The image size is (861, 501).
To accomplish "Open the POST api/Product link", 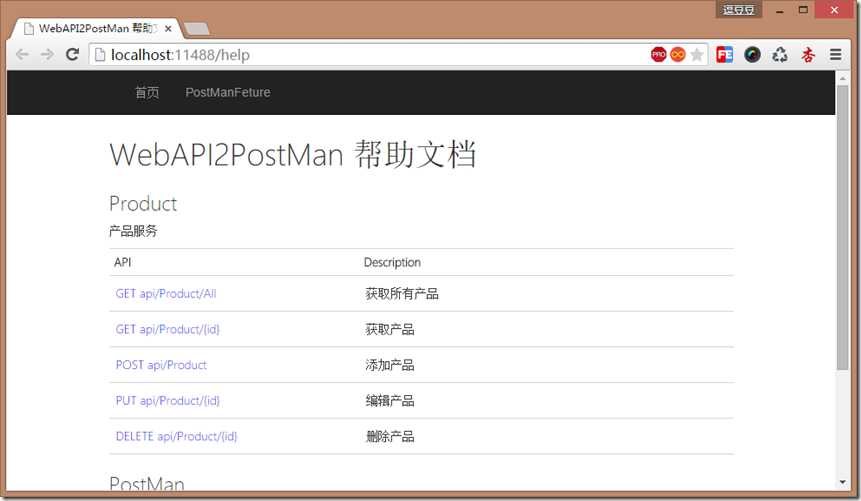I will (161, 365).
